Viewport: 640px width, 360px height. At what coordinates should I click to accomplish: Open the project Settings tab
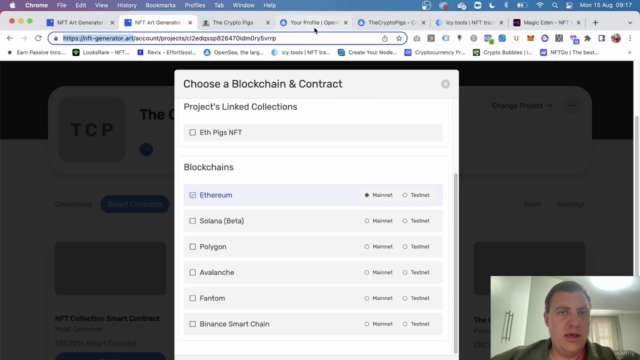click(571, 204)
